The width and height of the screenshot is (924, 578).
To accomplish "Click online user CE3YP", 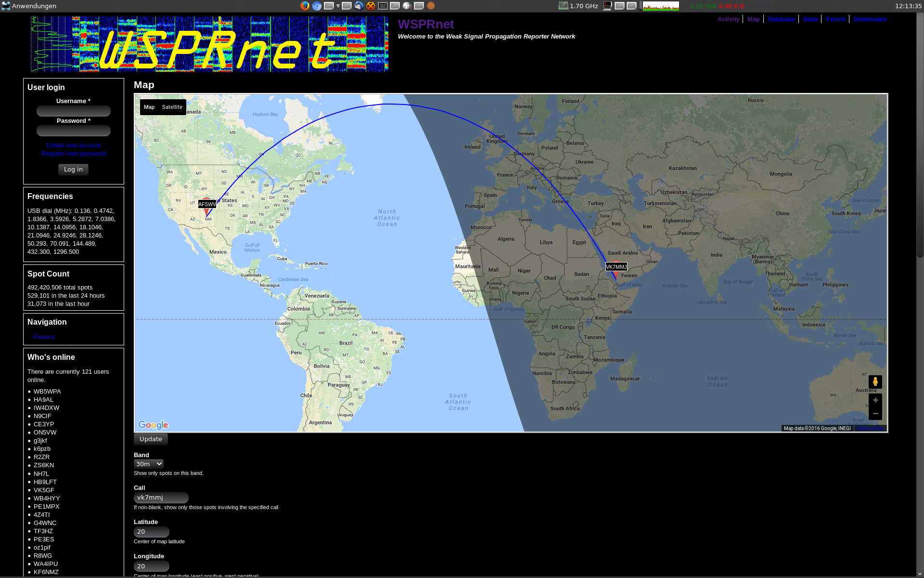I will pos(44,424).
